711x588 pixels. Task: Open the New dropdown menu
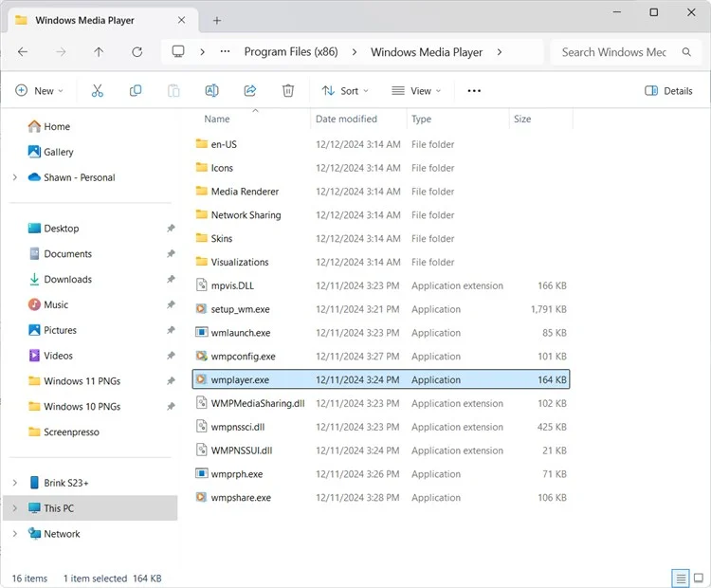click(x=40, y=91)
